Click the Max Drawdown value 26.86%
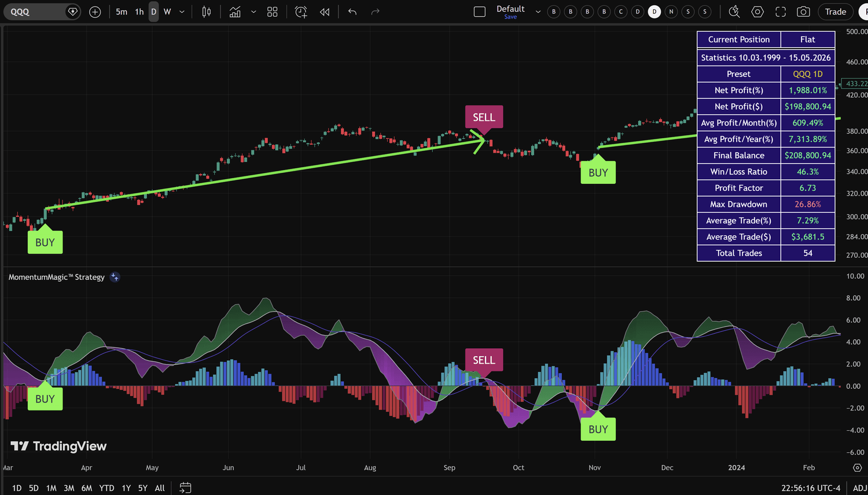This screenshot has width=868, height=495. click(x=808, y=204)
